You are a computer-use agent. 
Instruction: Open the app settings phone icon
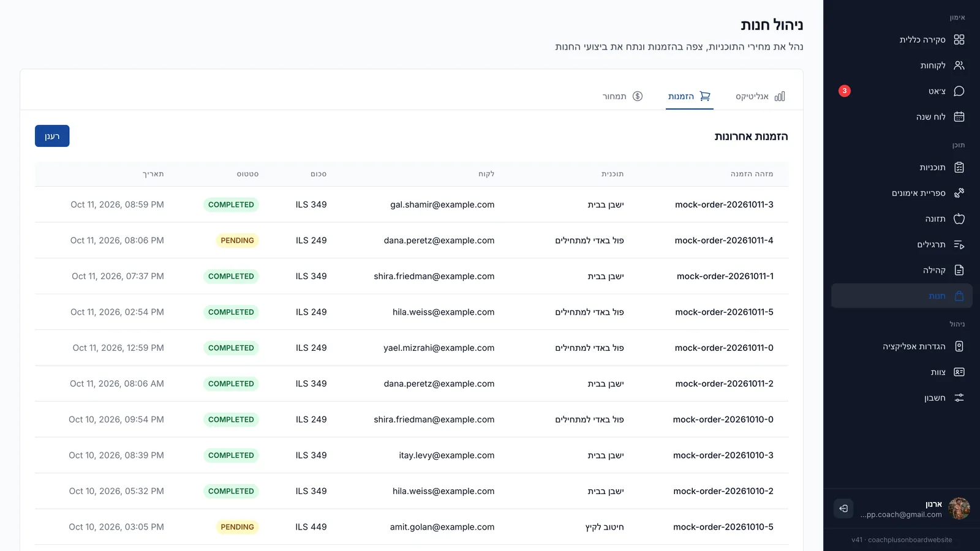pos(959,347)
